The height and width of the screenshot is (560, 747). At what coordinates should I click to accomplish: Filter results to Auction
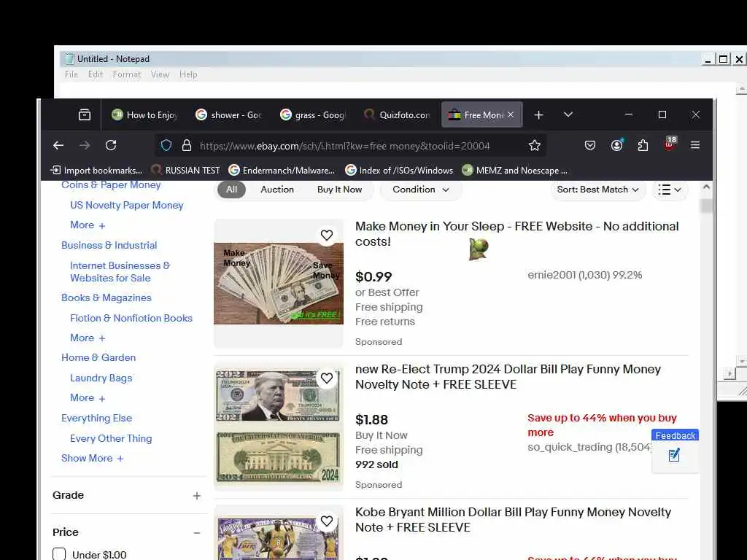click(x=277, y=190)
